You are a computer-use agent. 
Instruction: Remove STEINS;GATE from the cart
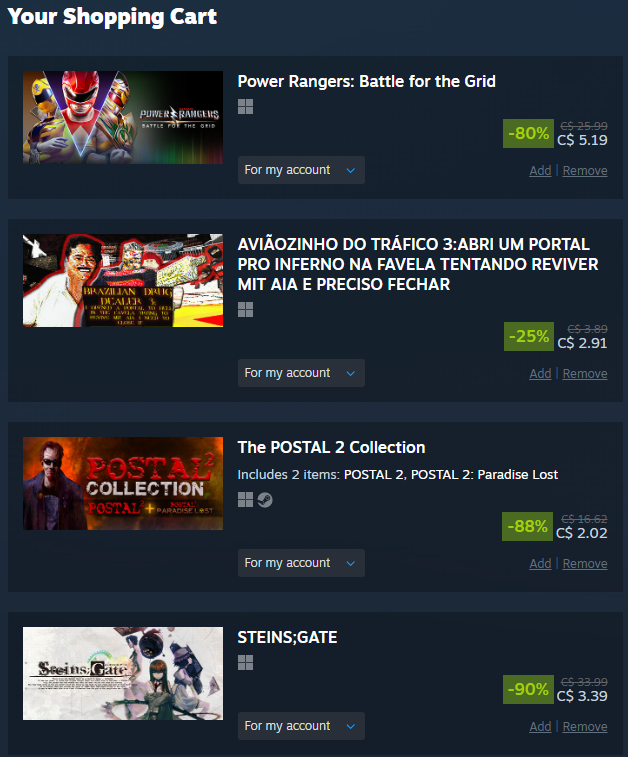[x=585, y=727]
